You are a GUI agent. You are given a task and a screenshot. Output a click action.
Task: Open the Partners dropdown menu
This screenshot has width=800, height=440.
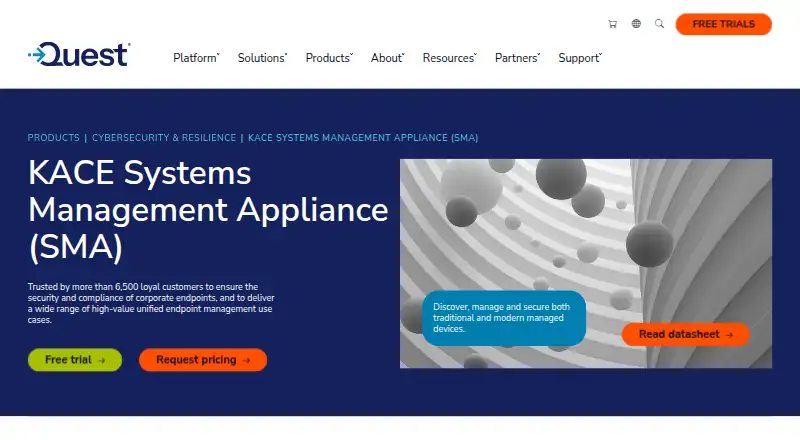click(x=517, y=58)
